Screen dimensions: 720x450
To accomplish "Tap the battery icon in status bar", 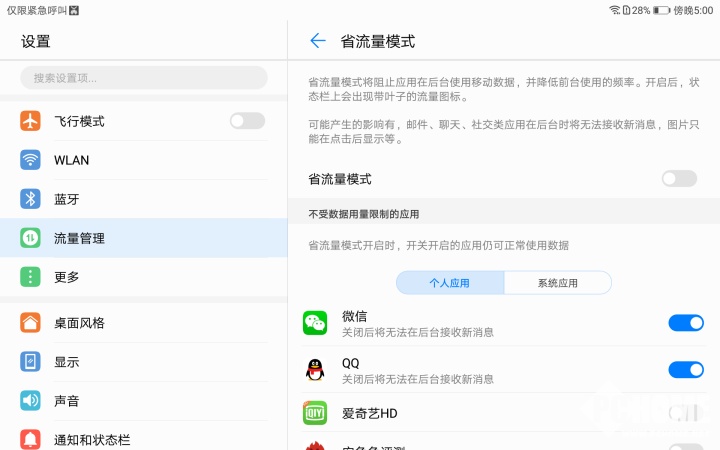I will click(662, 10).
